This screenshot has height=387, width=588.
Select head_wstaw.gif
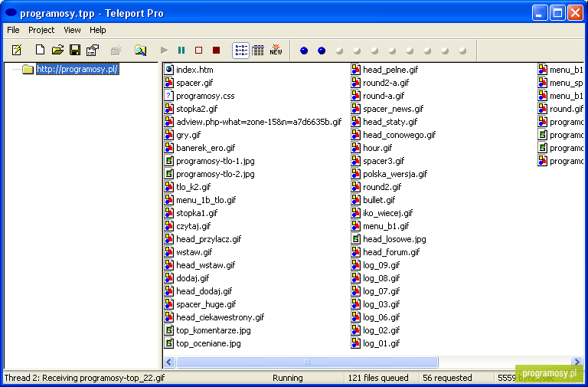pyautogui.click(x=205, y=265)
